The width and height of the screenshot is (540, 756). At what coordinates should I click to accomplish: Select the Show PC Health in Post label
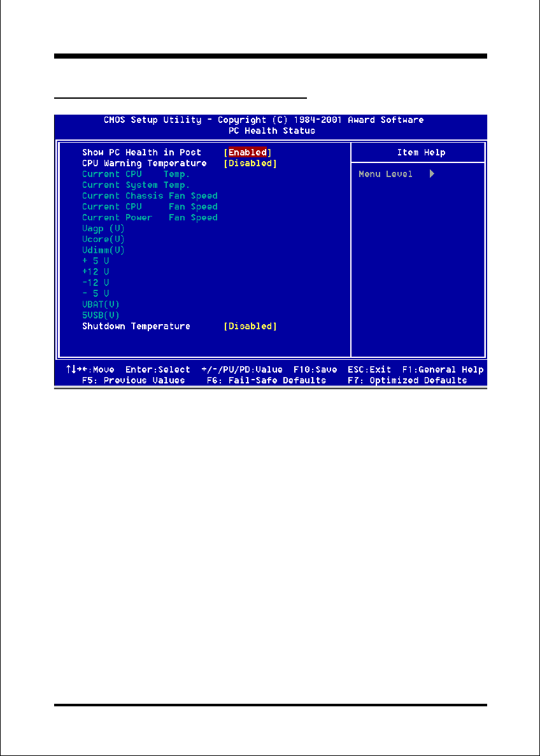pos(142,152)
